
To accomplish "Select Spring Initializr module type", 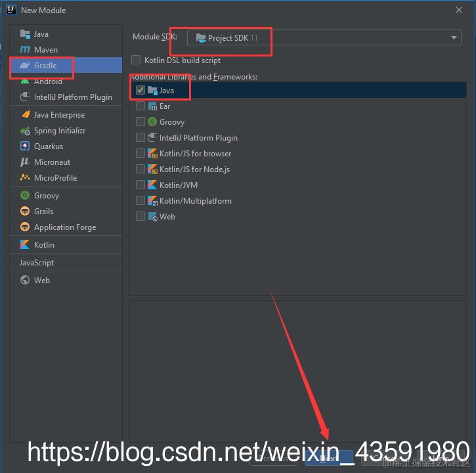I will click(x=66, y=131).
